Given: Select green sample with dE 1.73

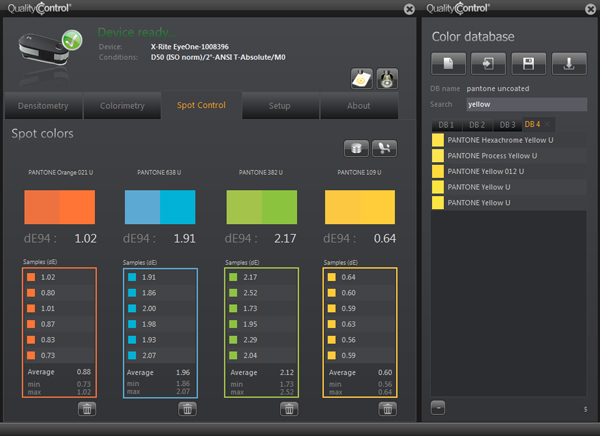Looking at the screenshot, I should (x=262, y=309).
